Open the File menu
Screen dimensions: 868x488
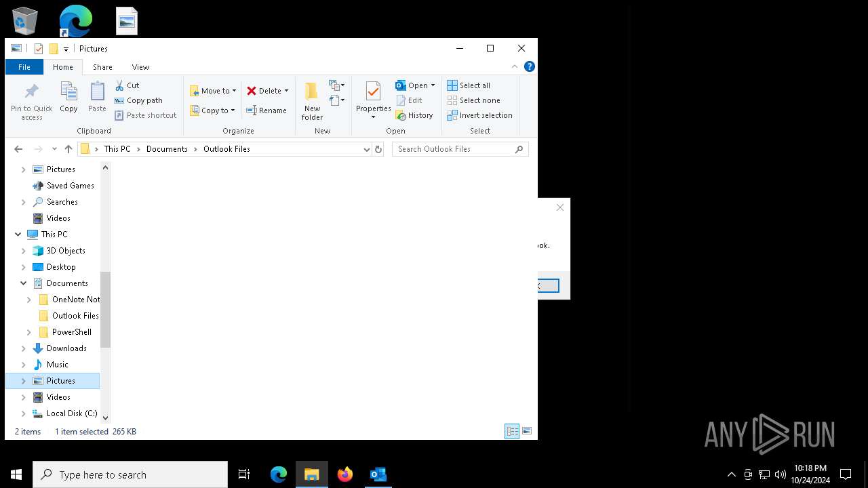tap(24, 67)
